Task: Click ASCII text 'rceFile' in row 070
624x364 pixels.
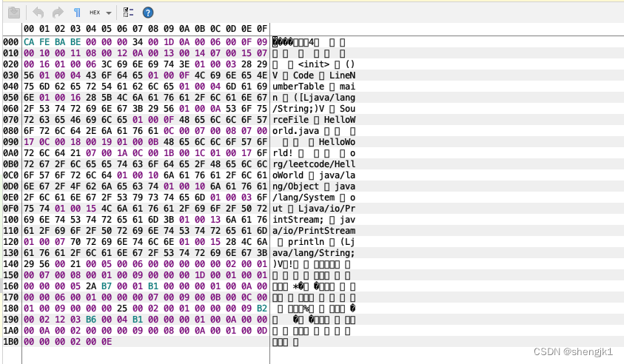Action: click(x=290, y=120)
